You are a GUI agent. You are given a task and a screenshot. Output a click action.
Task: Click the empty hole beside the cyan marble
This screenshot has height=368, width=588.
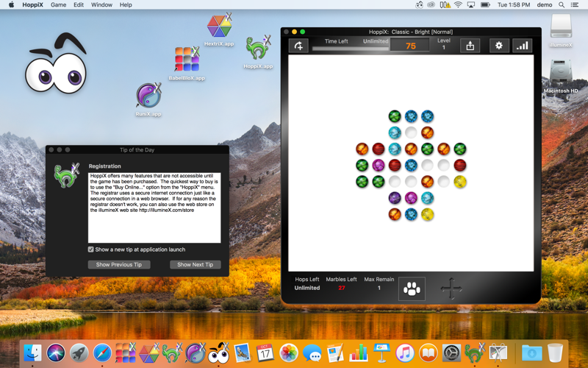point(411,132)
